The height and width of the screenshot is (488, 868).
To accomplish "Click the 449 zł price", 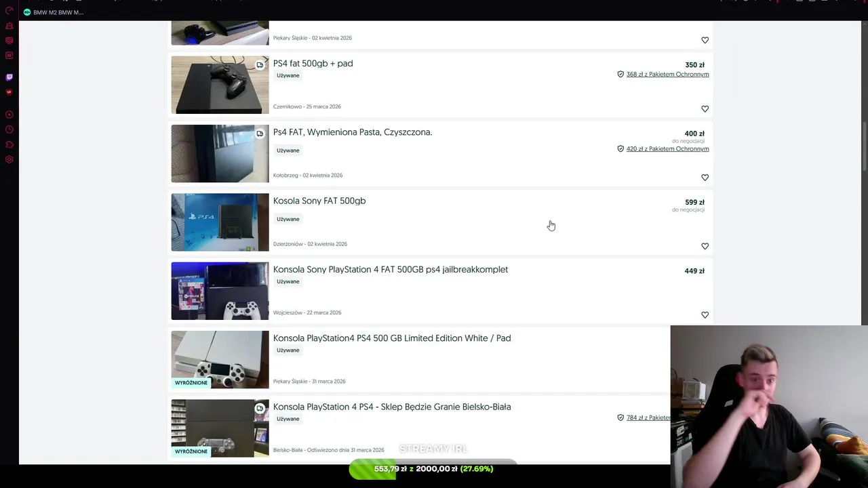I will 694,271.
